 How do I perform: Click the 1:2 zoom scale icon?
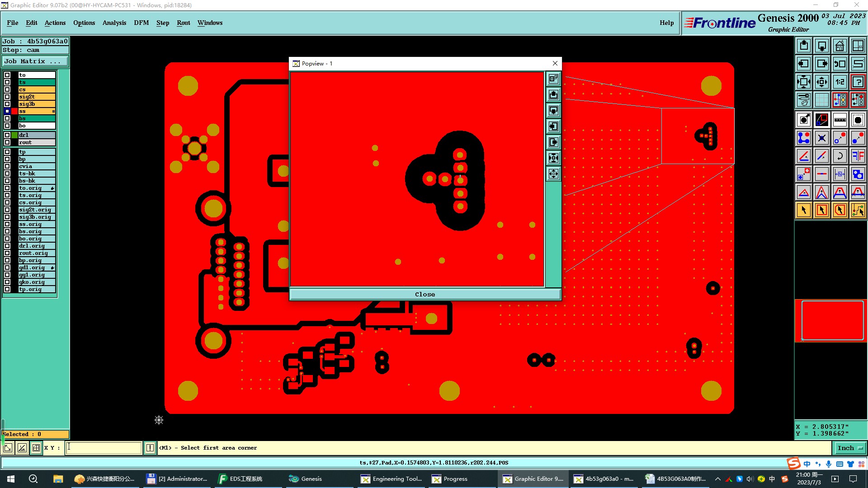[840, 82]
